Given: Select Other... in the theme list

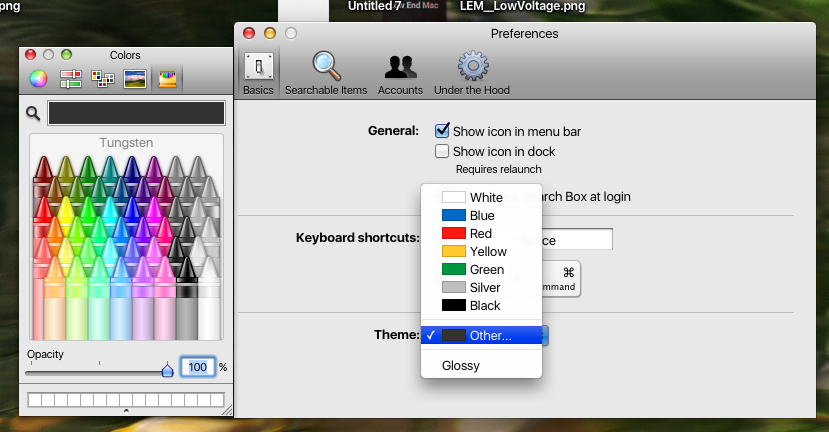Looking at the screenshot, I should pos(489,335).
